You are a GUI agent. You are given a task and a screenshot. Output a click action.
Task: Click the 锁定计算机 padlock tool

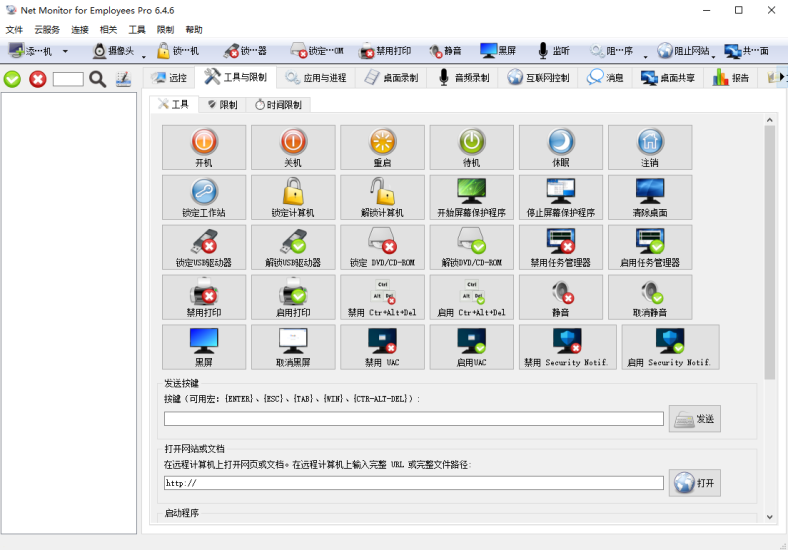coord(293,197)
